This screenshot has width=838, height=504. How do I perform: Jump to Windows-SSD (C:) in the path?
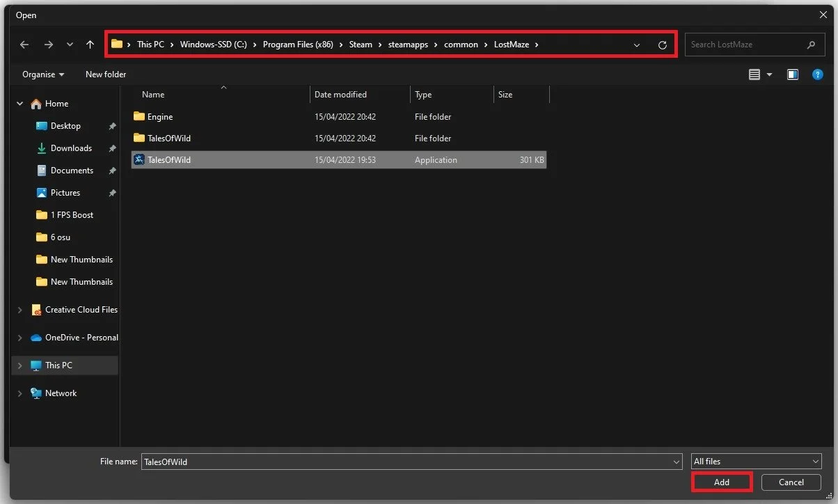pyautogui.click(x=213, y=45)
